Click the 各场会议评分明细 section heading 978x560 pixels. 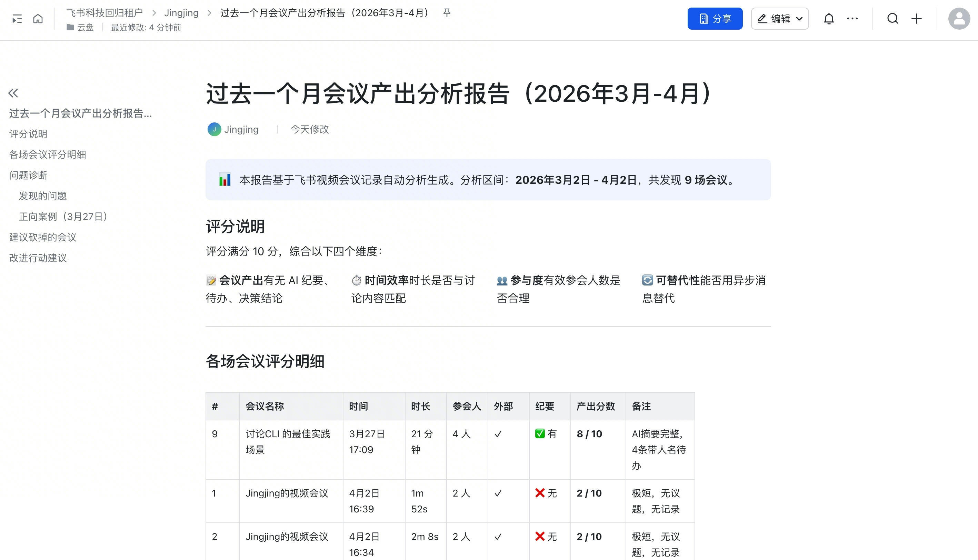[x=265, y=361]
